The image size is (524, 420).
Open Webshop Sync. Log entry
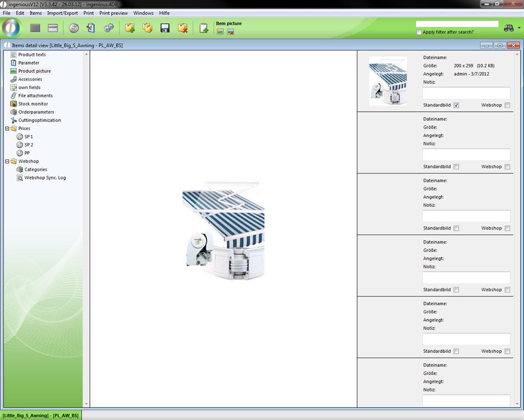[45, 178]
